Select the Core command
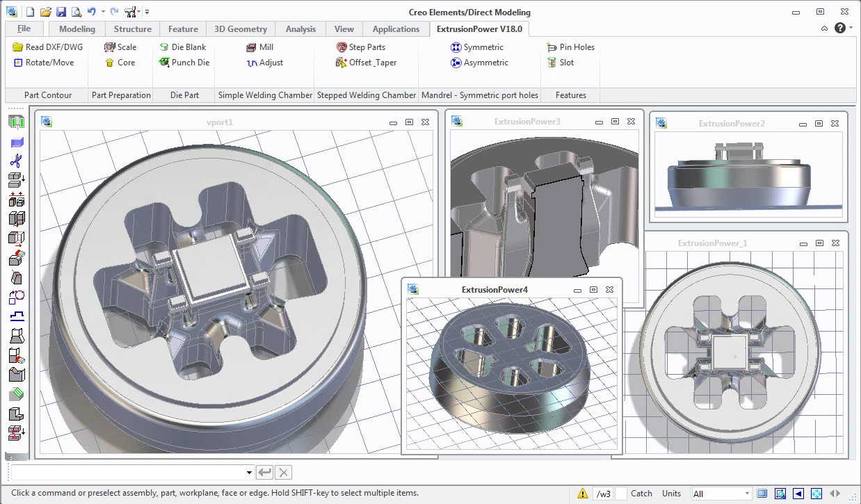 (x=120, y=63)
